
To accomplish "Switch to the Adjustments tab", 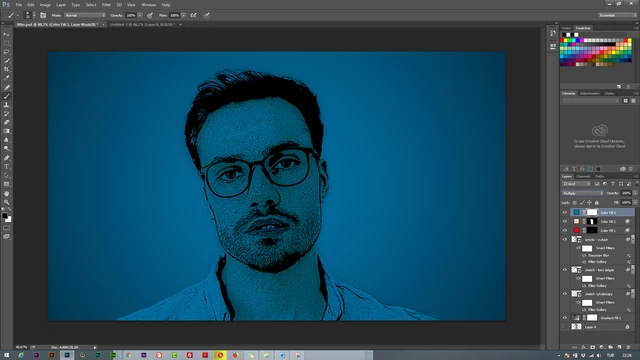I will click(590, 93).
